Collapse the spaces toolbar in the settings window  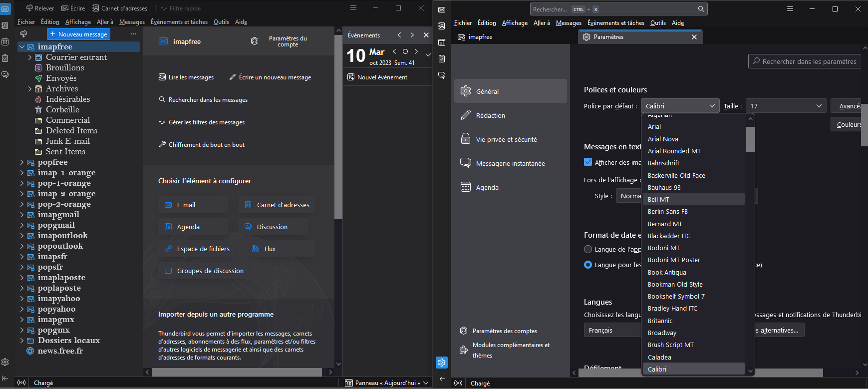pos(442,379)
